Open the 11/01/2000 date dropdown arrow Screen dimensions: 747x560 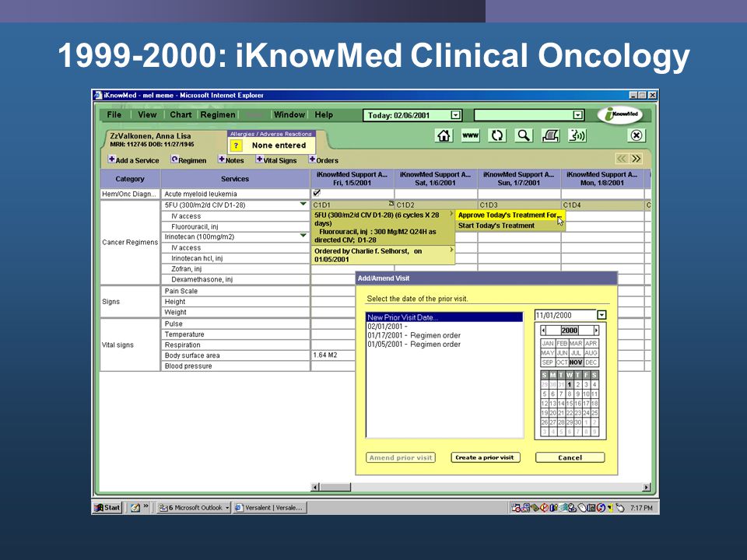pos(601,315)
